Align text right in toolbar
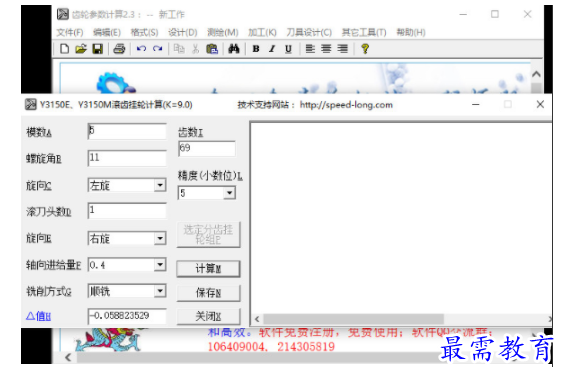 point(343,48)
